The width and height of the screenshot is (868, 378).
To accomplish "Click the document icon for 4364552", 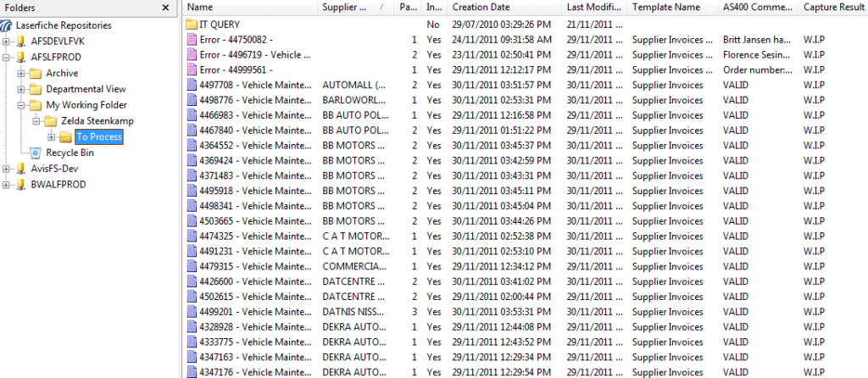I will (192, 146).
